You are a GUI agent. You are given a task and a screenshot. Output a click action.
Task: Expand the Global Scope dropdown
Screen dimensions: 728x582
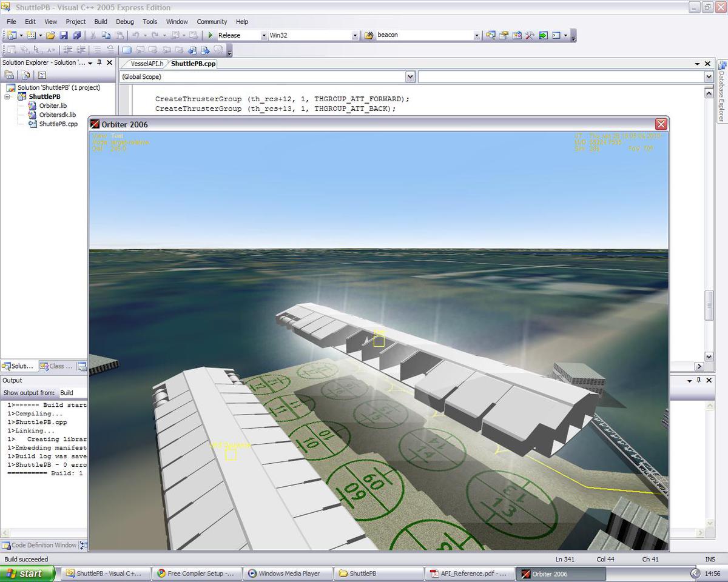410,77
